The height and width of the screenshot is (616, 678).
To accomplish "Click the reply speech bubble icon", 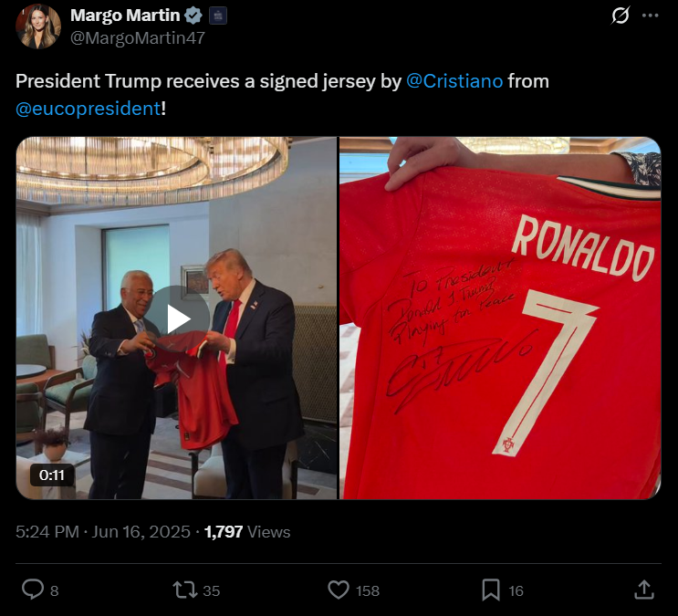I will [x=33, y=590].
